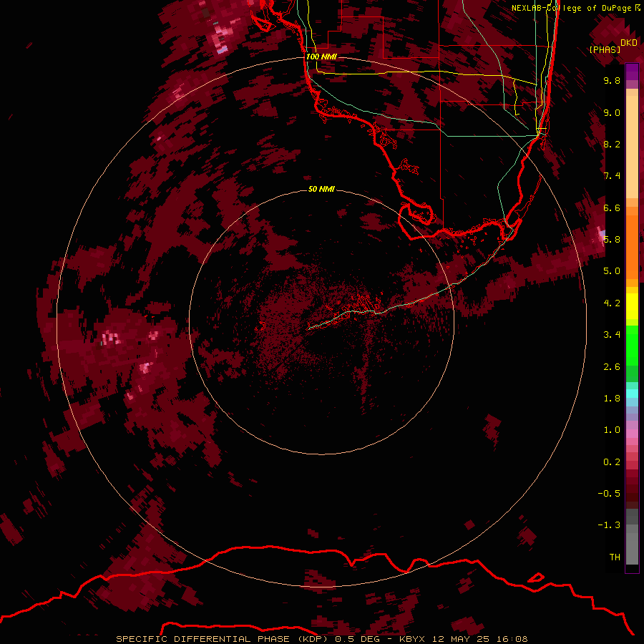Screen dimensions: 644x644
Task: Click the cyan band of the color bar
Action: tap(632, 394)
